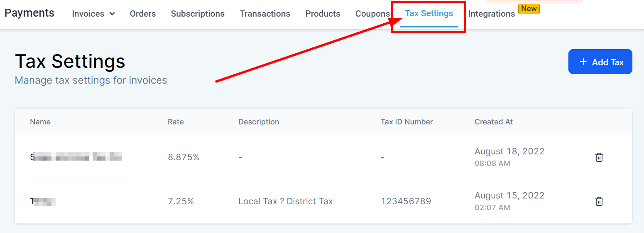Image resolution: width=644 pixels, height=233 pixels.
Task: Click the Rate column header
Action: 176,122
